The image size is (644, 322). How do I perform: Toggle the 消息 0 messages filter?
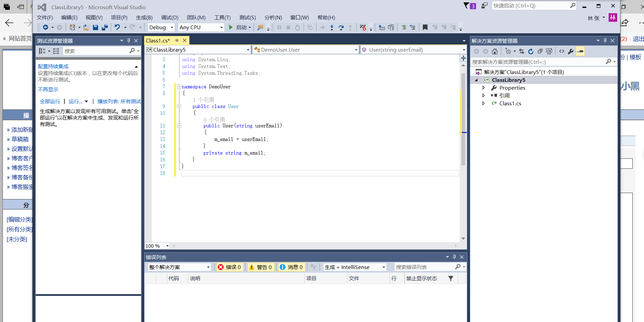tap(291, 267)
